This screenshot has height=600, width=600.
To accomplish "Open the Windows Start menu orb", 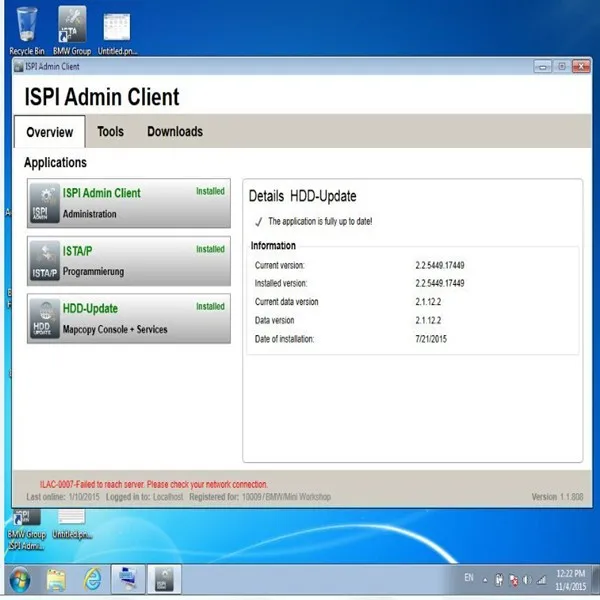I will (20, 580).
